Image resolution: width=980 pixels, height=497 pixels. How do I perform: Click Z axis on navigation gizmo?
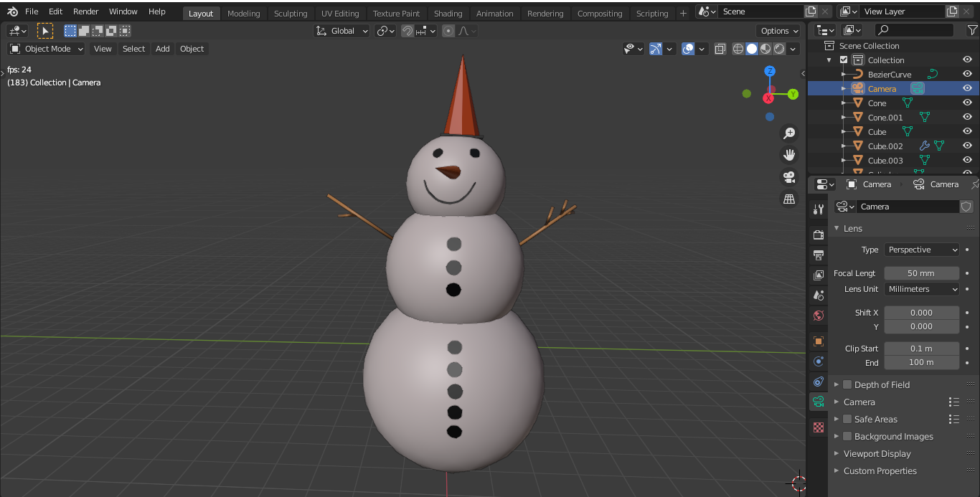pyautogui.click(x=770, y=71)
